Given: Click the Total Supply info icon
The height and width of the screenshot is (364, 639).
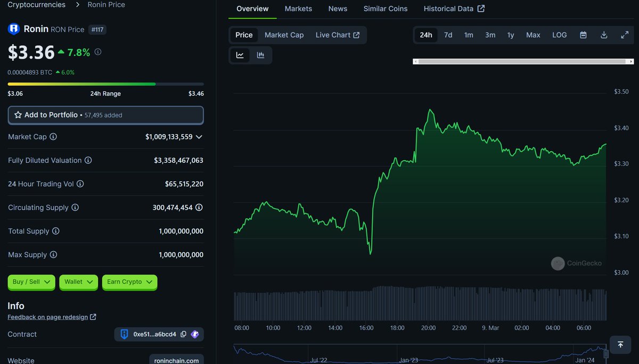Looking at the screenshot, I should (56, 231).
